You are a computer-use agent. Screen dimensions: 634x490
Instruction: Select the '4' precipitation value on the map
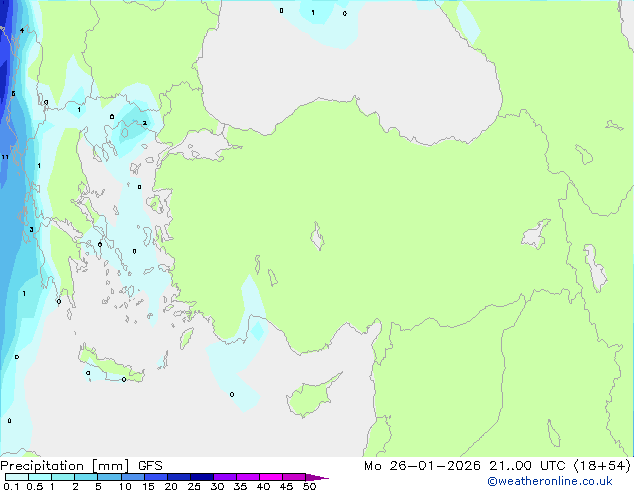(22, 30)
